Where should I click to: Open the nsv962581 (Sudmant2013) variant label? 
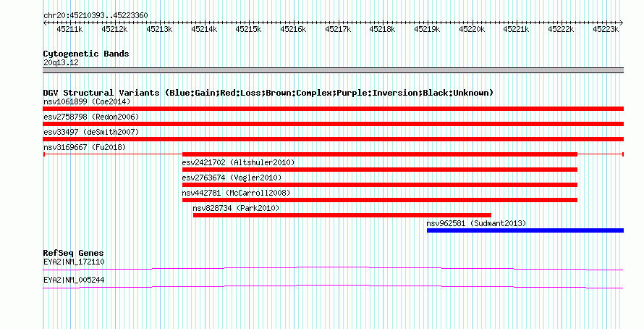[476, 223]
